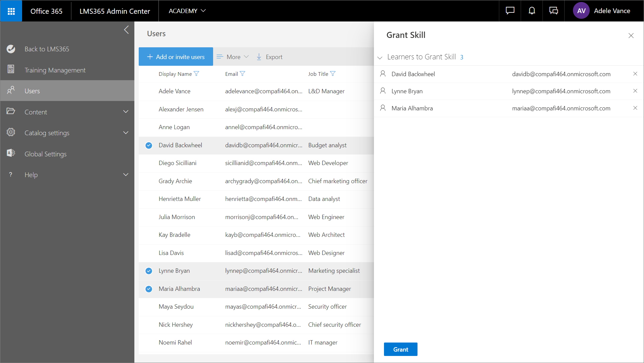Expand the Content menu section

126,112
